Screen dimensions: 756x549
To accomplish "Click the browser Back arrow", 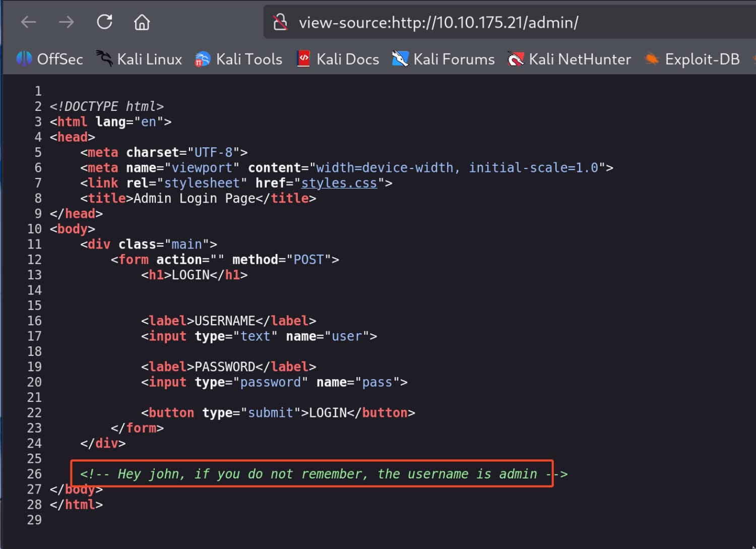I will [29, 22].
